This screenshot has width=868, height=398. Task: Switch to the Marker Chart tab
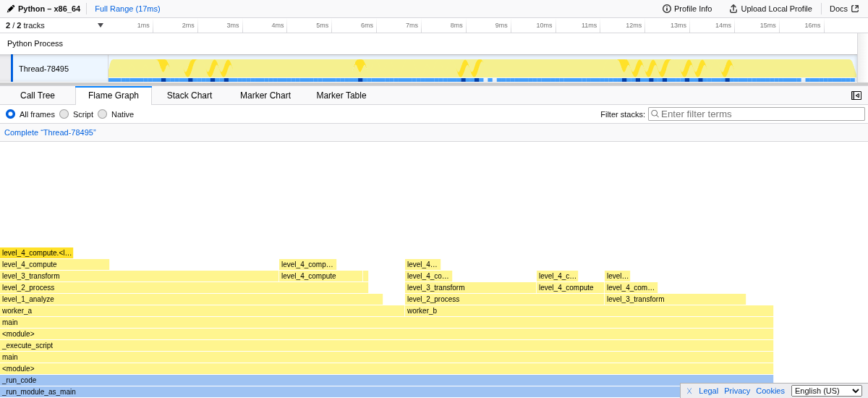pyautogui.click(x=265, y=96)
